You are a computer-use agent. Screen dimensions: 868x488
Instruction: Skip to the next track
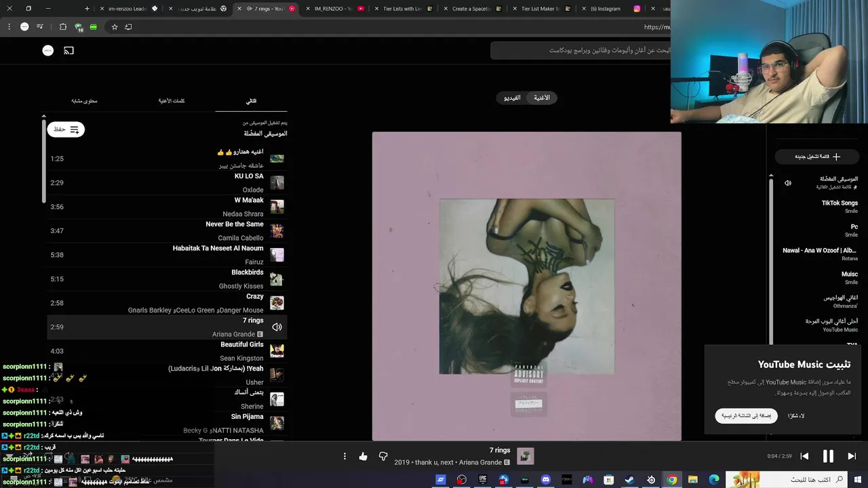point(852,456)
